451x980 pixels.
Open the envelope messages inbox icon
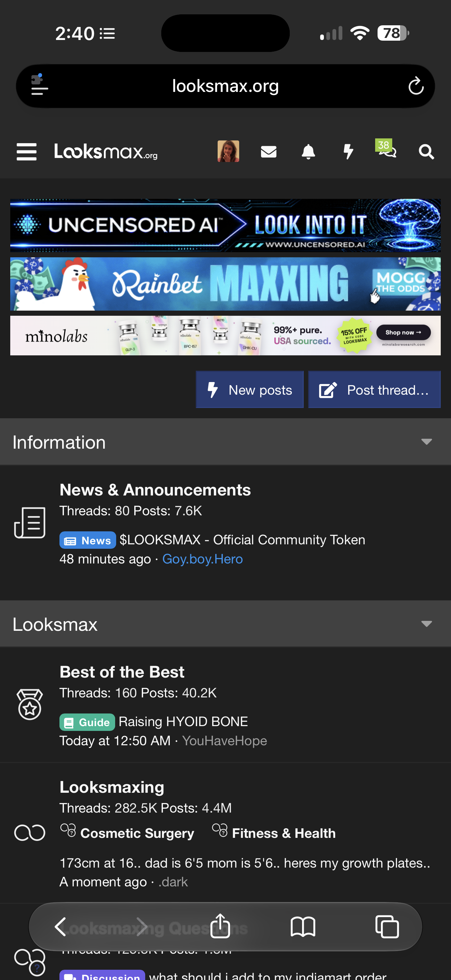[x=269, y=152]
